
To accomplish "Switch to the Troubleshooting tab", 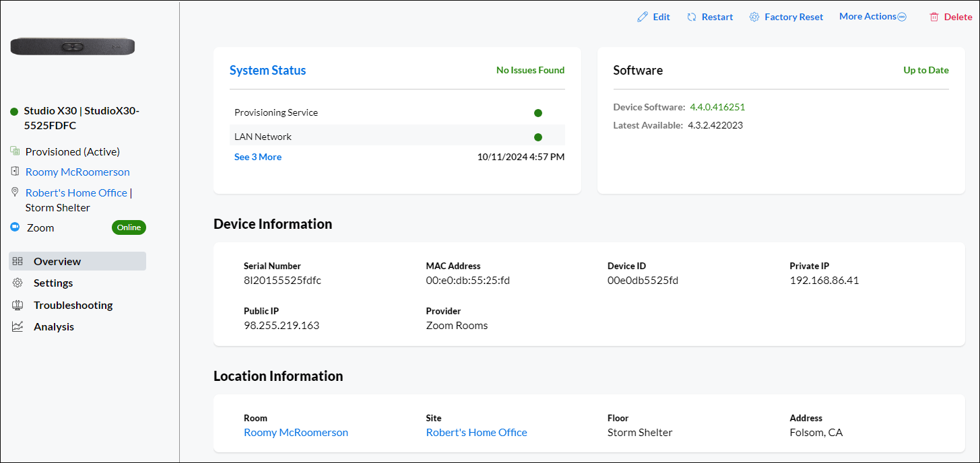I will 73,305.
